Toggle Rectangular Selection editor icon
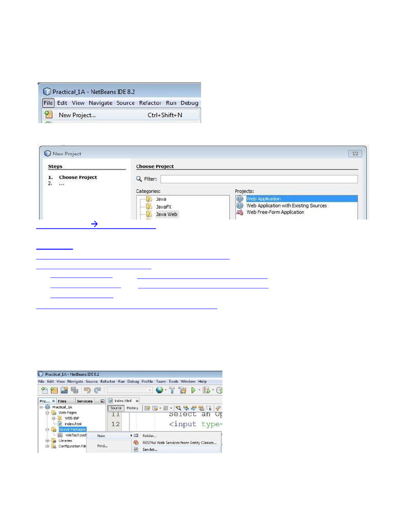 pyautogui.click(x=209, y=408)
